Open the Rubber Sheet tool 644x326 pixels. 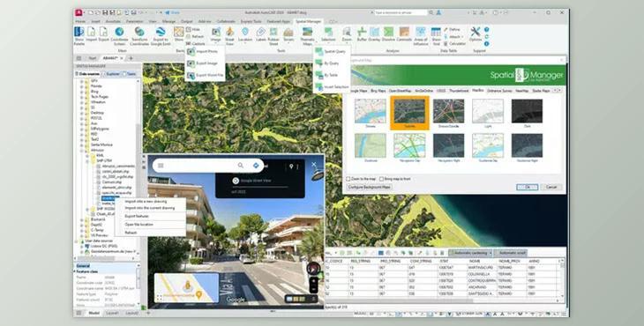pos(273,35)
